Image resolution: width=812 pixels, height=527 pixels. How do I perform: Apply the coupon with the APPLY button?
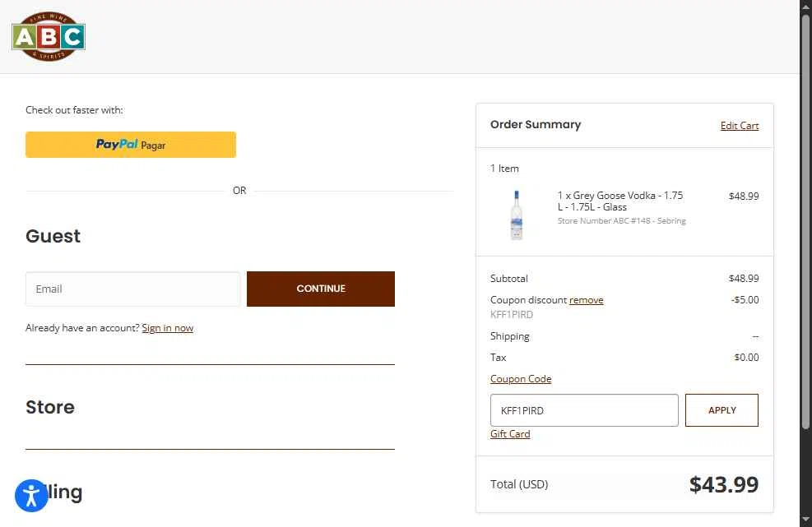click(722, 410)
